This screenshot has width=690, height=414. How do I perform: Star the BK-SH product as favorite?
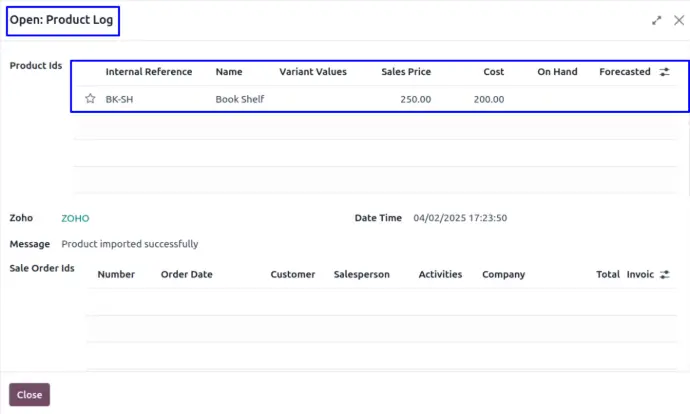tap(90, 99)
